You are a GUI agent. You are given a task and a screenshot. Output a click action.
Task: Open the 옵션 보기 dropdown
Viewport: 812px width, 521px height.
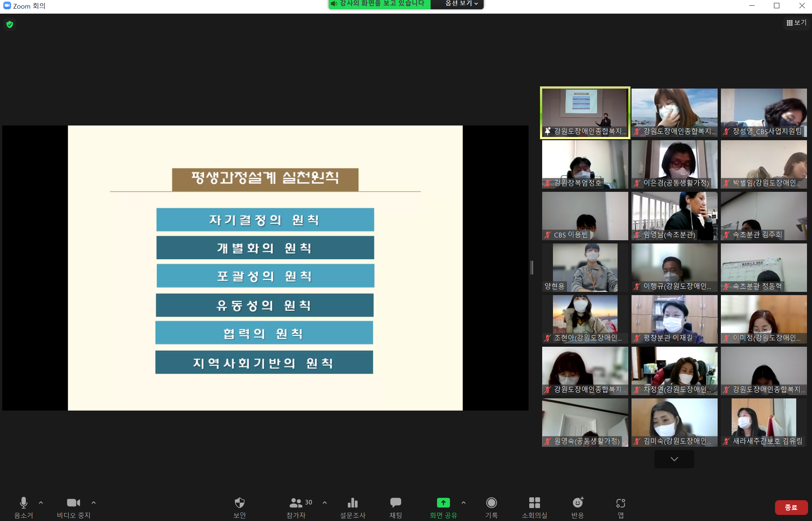tap(461, 4)
